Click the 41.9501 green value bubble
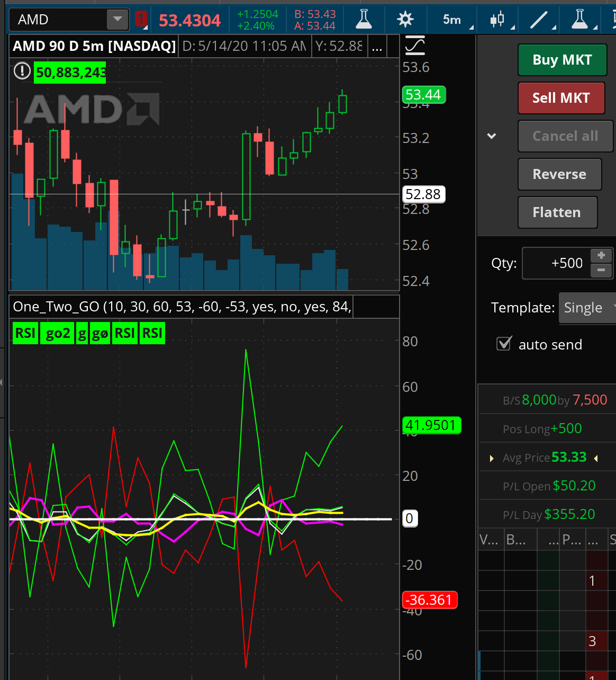The image size is (616, 680). 431,425
